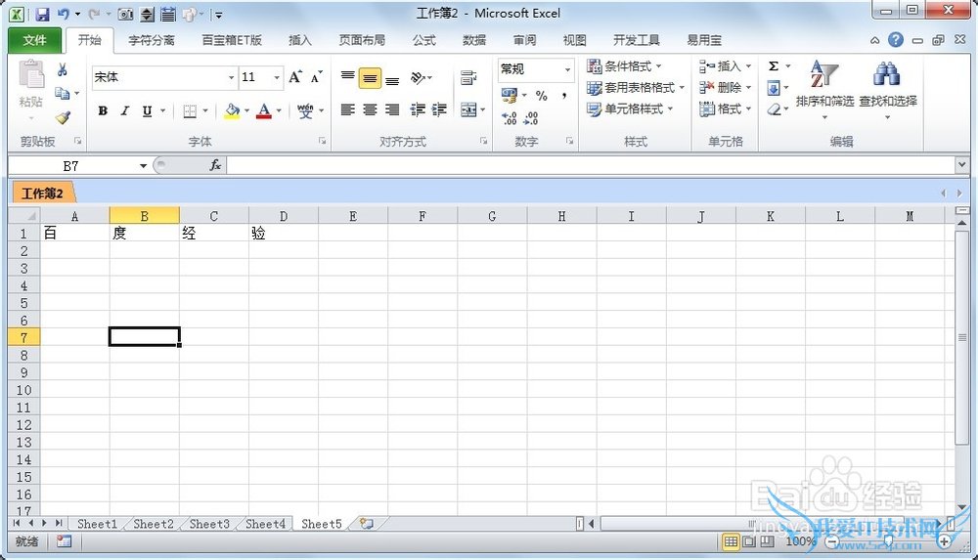Screen dimensions: 978x560
Task: Open 条件格式 conditional formatting dropdown
Action: [625, 66]
